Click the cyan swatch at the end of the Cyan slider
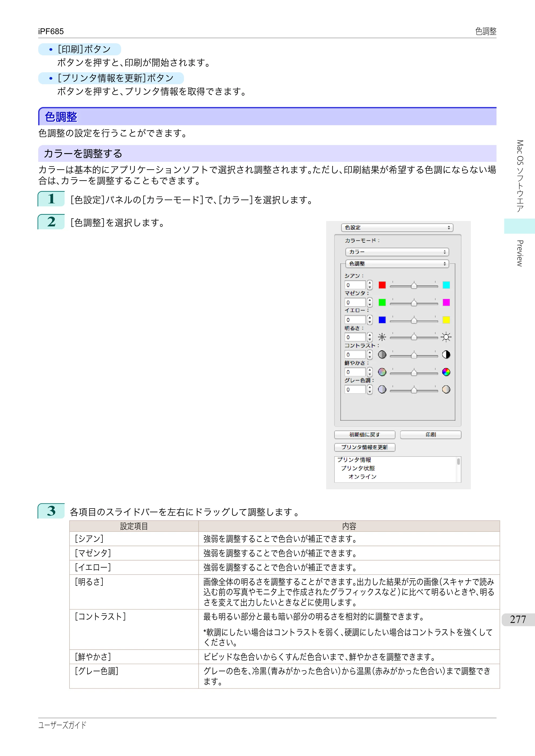The height and width of the screenshot is (756, 535). click(x=446, y=285)
